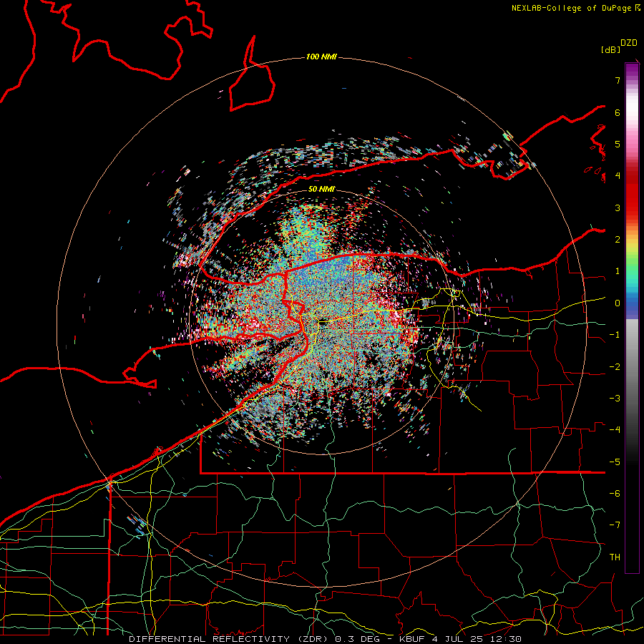The width and height of the screenshot is (644, 644).
Task: Click the 0 value on the color scale
Action: (618, 303)
